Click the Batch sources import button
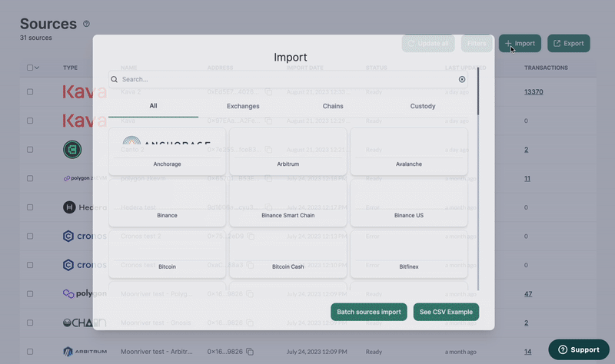 [369, 312]
